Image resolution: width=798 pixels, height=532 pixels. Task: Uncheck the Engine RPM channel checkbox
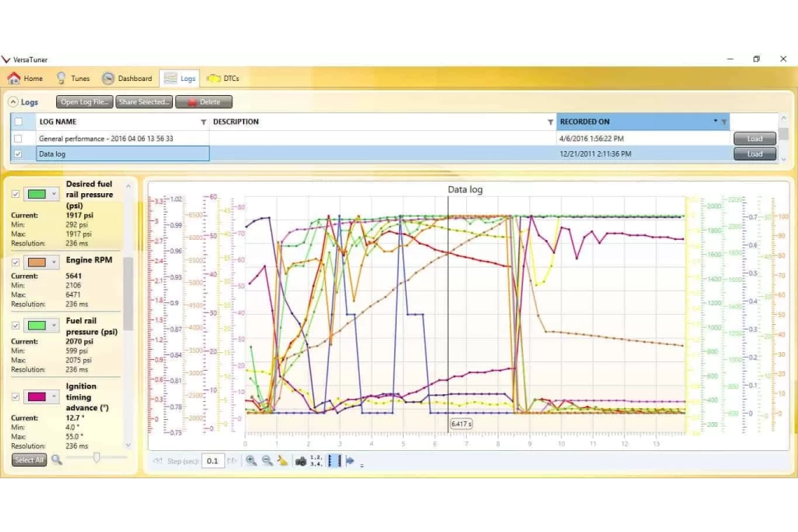[16, 262]
